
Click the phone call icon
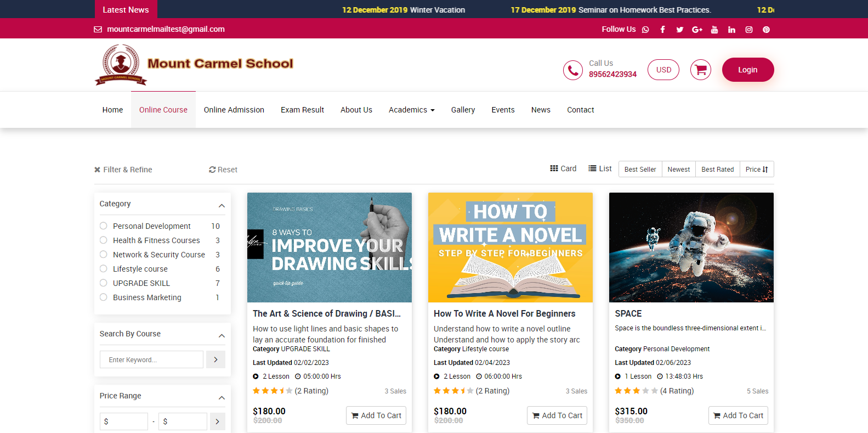(x=572, y=70)
